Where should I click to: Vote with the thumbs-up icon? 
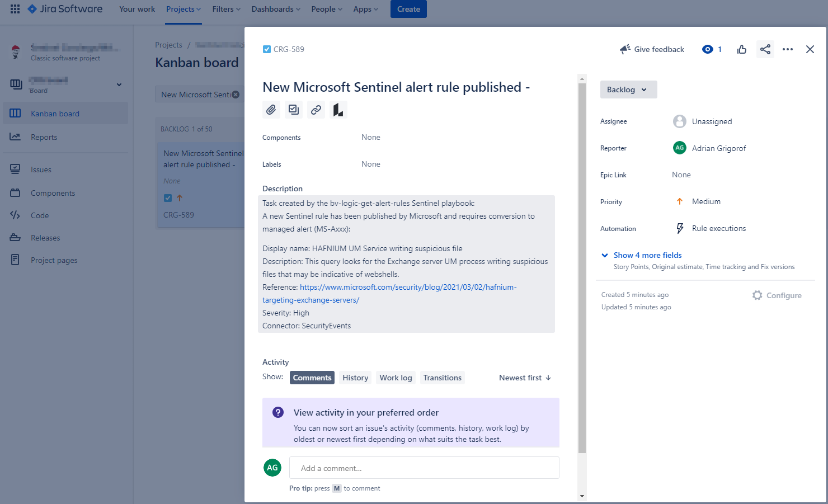[742, 49]
